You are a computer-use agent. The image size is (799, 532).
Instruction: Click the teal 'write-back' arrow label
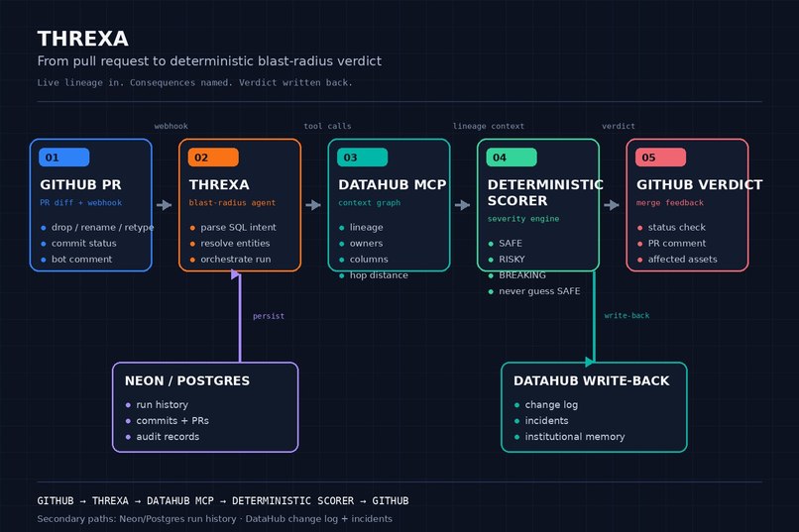tap(627, 316)
